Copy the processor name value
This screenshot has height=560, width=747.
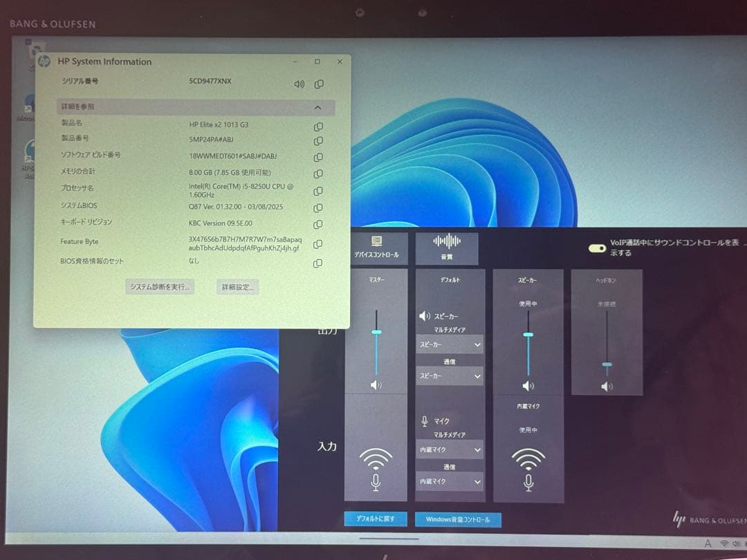(318, 192)
